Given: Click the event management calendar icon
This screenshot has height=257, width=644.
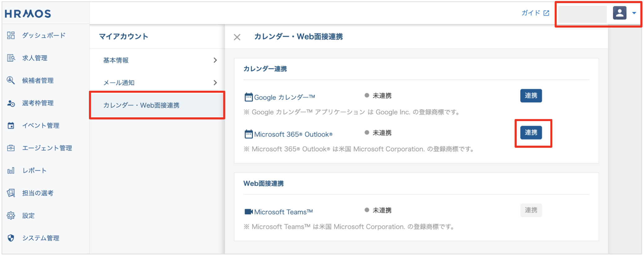Looking at the screenshot, I should (11, 125).
